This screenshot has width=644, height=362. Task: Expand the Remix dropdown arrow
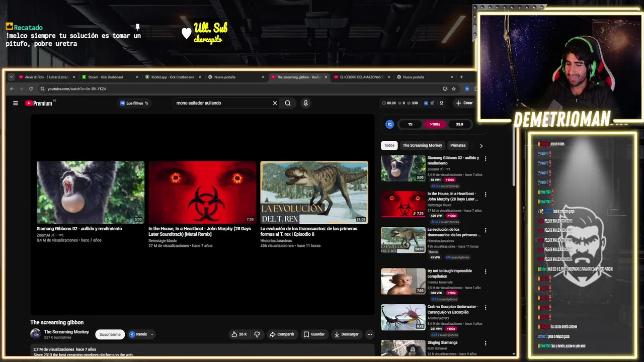coord(152,334)
